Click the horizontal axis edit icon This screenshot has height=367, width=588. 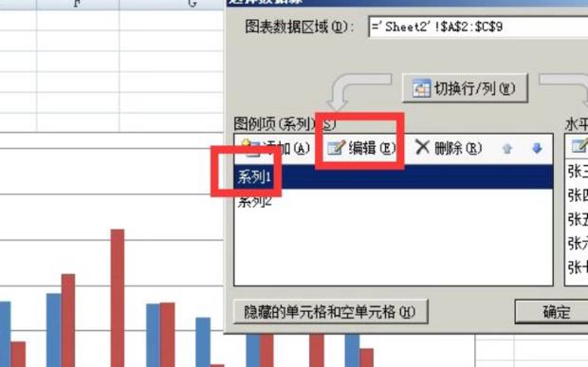(x=580, y=146)
